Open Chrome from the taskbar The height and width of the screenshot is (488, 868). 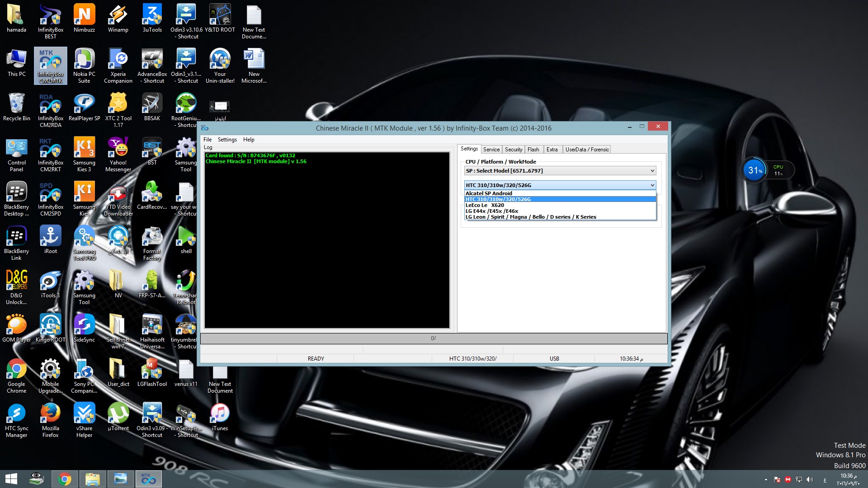[65, 479]
